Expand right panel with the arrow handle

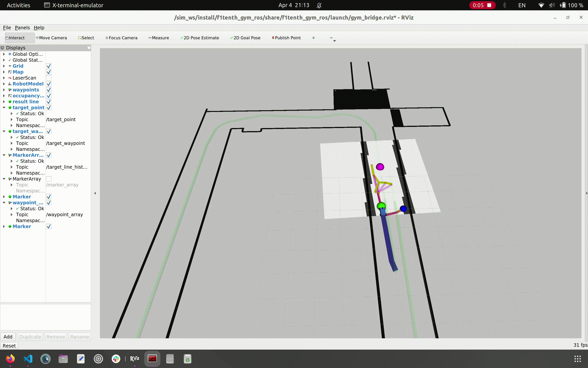tap(586, 193)
